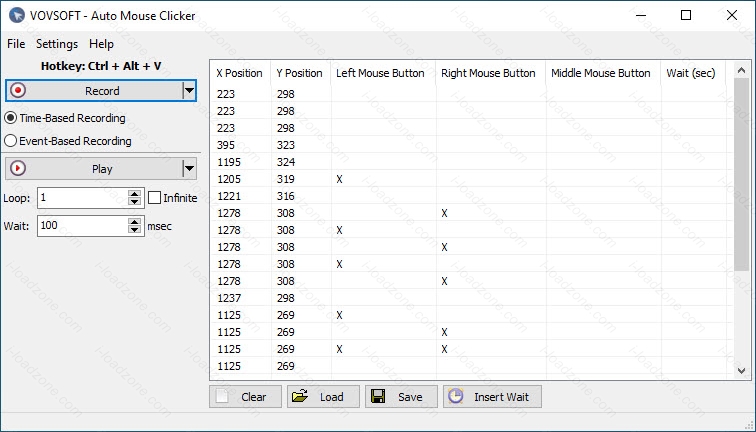This screenshot has height=432, width=756.
Task: Click the Left Mouse Button column header
Action: pyautogui.click(x=382, y=73)
